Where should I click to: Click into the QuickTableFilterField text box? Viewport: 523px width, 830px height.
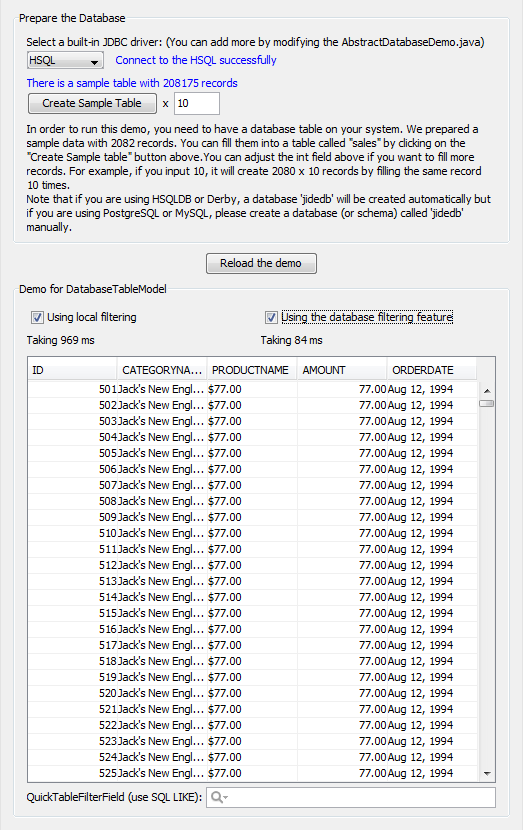[x=350, y=798]
